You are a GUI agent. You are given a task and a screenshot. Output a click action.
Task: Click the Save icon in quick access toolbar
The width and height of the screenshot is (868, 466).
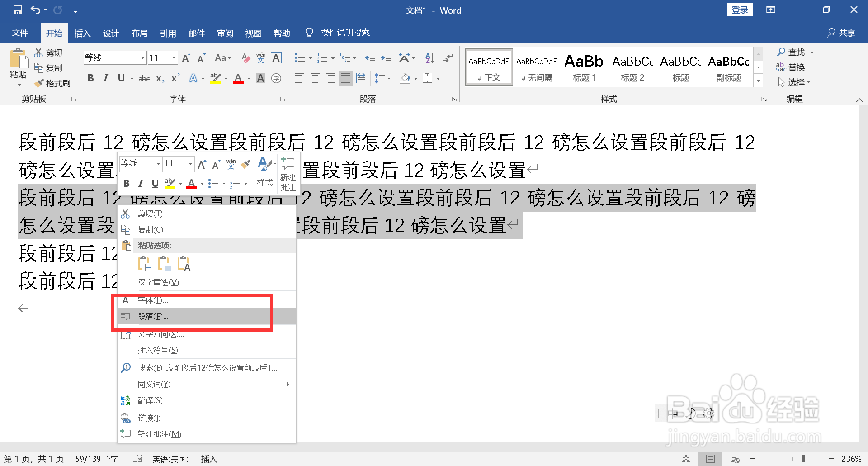[18, 10]
